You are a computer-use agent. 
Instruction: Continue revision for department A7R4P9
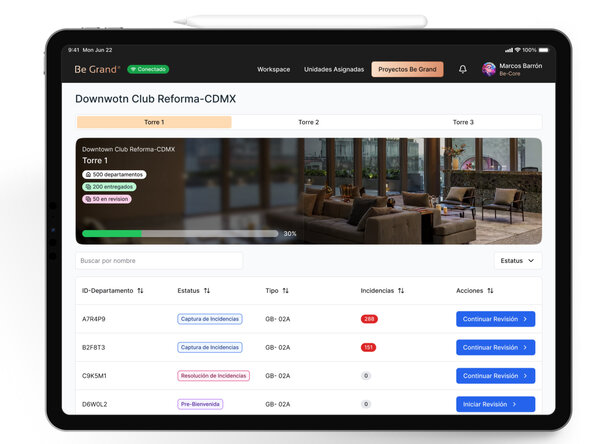click(x=495, y=319)
